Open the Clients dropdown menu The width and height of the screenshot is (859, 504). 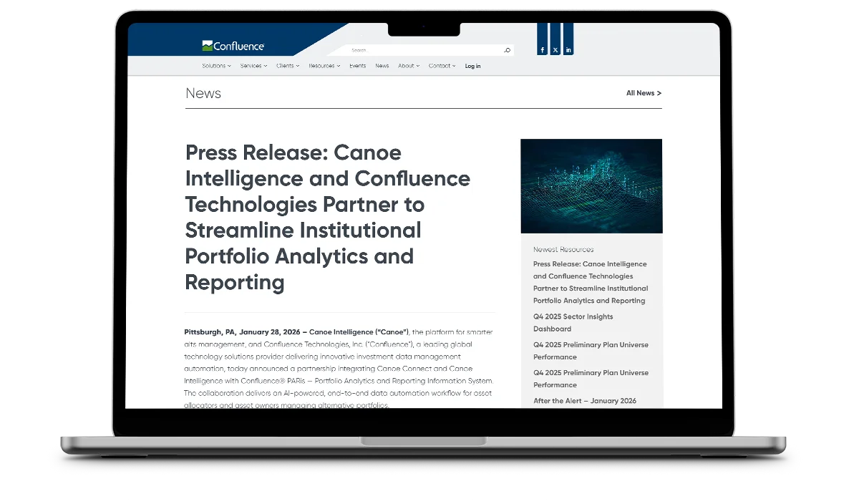click(288, 66)
